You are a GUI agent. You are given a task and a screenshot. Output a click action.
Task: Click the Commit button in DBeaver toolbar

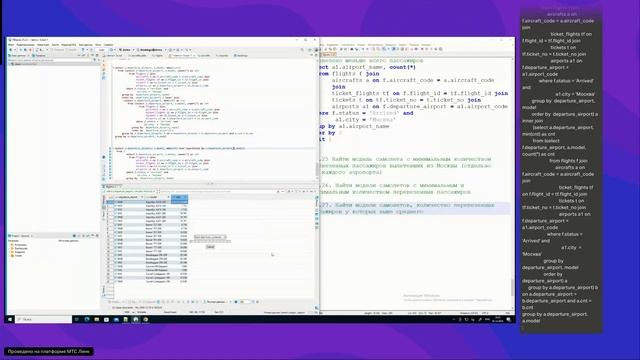58,50
